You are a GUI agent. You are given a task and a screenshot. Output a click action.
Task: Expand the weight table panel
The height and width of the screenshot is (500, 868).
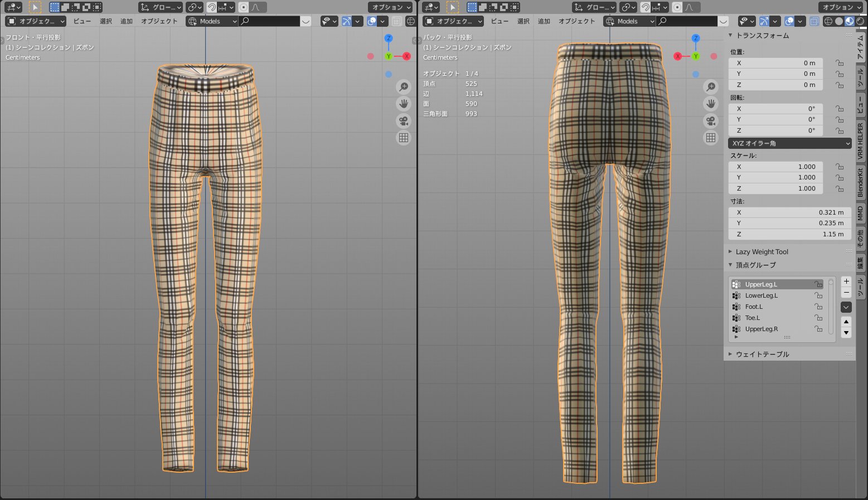[x=730, y=355]
